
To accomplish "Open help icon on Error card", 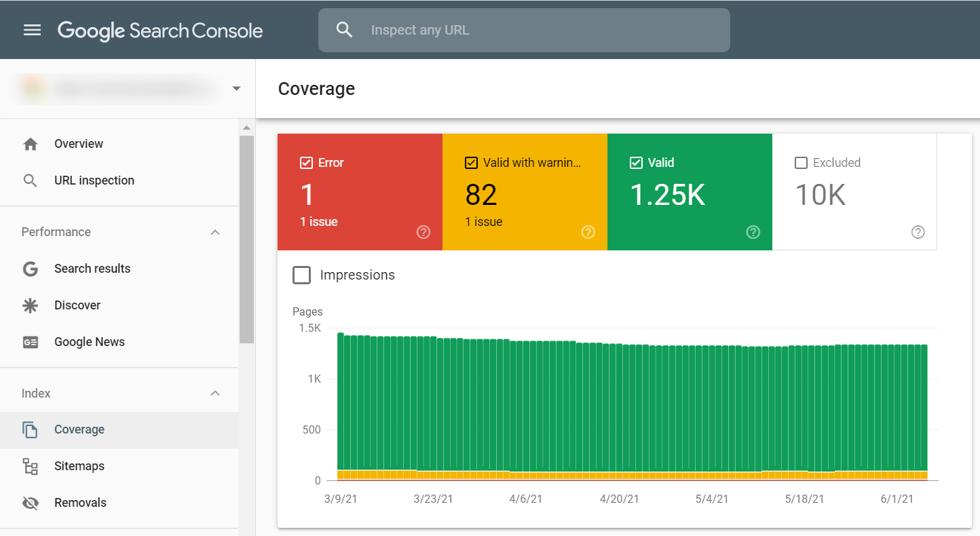I will point(423,232).
